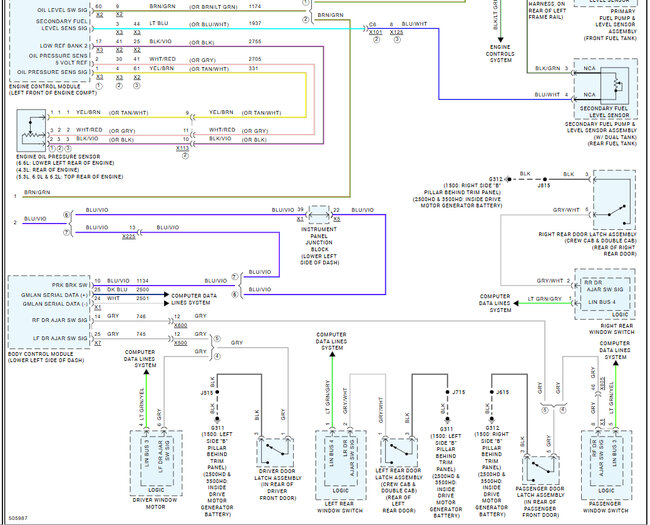Click the X125 connector label

point(396,32)
